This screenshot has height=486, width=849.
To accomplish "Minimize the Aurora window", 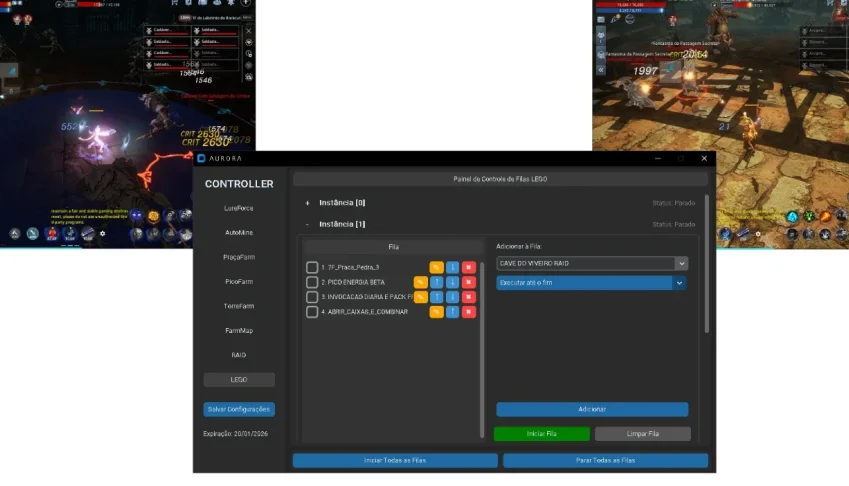I will [x=658, y=159].
